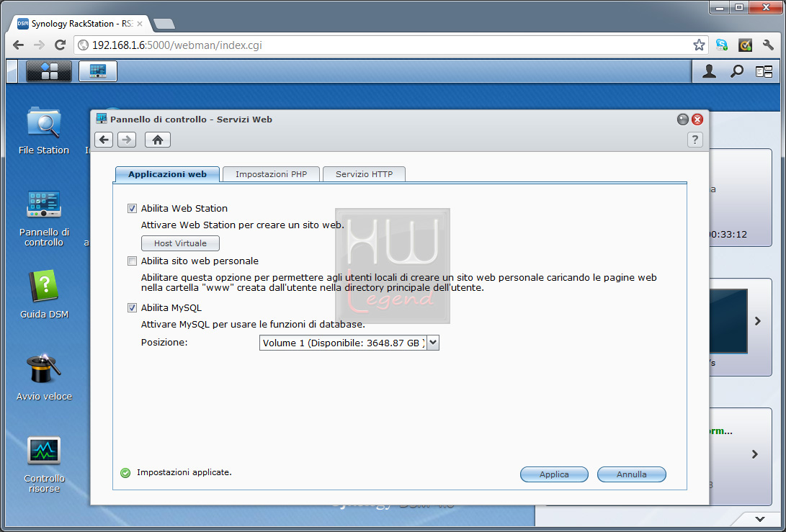Click the down chevron at widget panel bottom
This screenshot has height=532, width=786.
click(760, 520)
